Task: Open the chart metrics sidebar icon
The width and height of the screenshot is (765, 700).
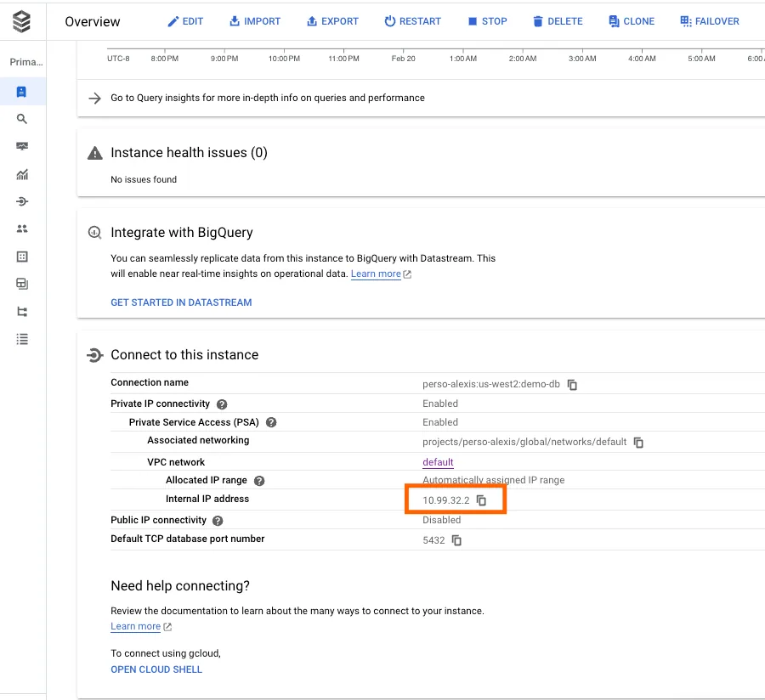Action: [22, 174]
